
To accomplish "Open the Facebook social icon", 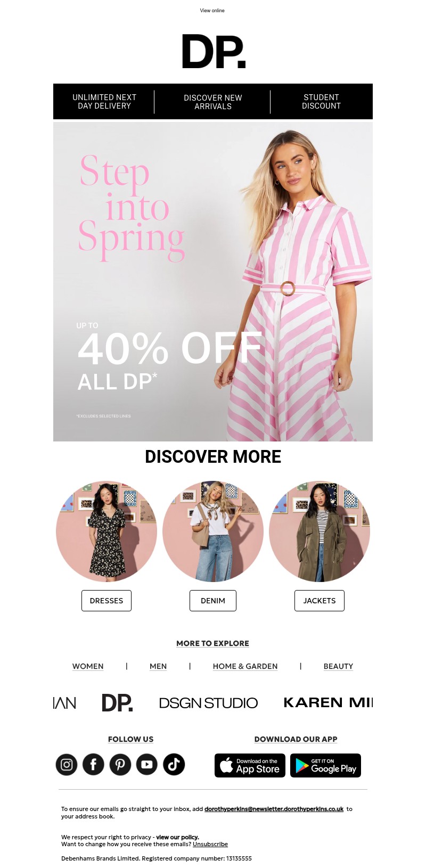I will pyautogui.click(x=93, y=765).
